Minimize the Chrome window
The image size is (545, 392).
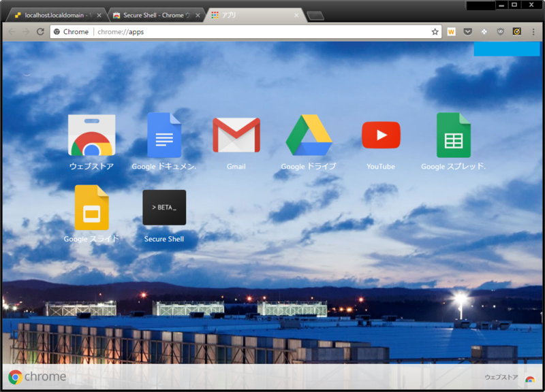[x=501, y=5]
